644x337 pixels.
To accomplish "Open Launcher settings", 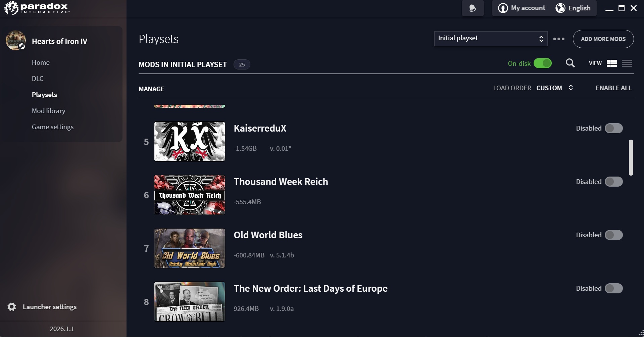I will [50, 307].
